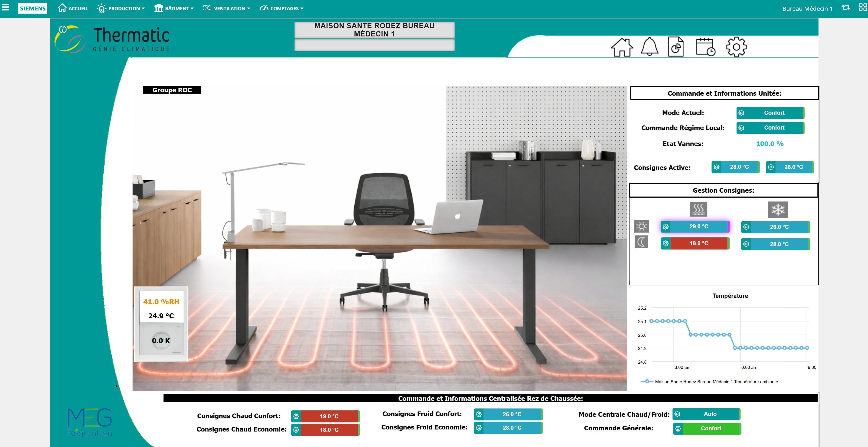Screen dimensions: 868x447
Task: Click Bureau Médecin 1 title at top right
Action: 807,8
